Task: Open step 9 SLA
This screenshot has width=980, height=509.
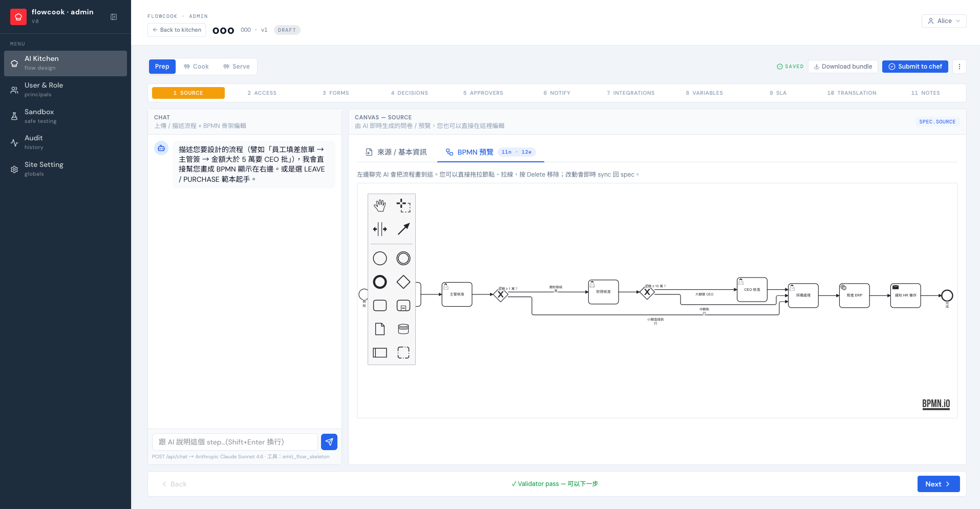Action: [778, 93]
